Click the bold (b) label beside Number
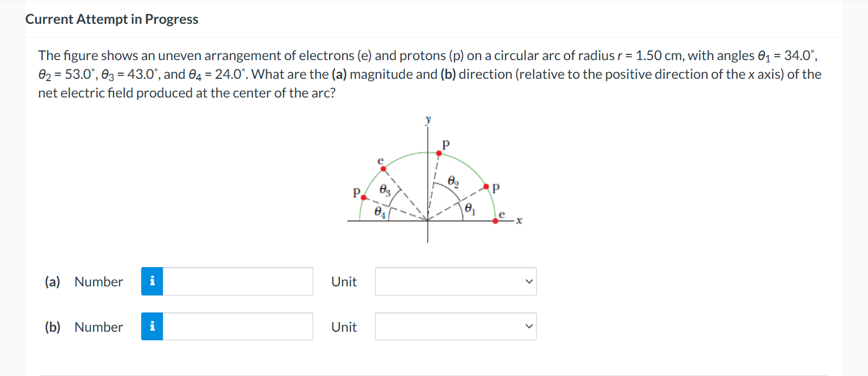Image resolution: width=868 pixels, height=376 pixels. 53,327
